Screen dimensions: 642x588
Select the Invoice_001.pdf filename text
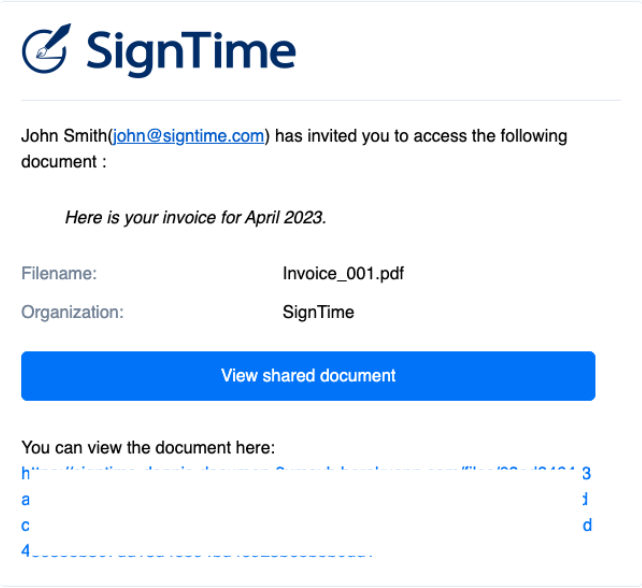coord(343,273)
